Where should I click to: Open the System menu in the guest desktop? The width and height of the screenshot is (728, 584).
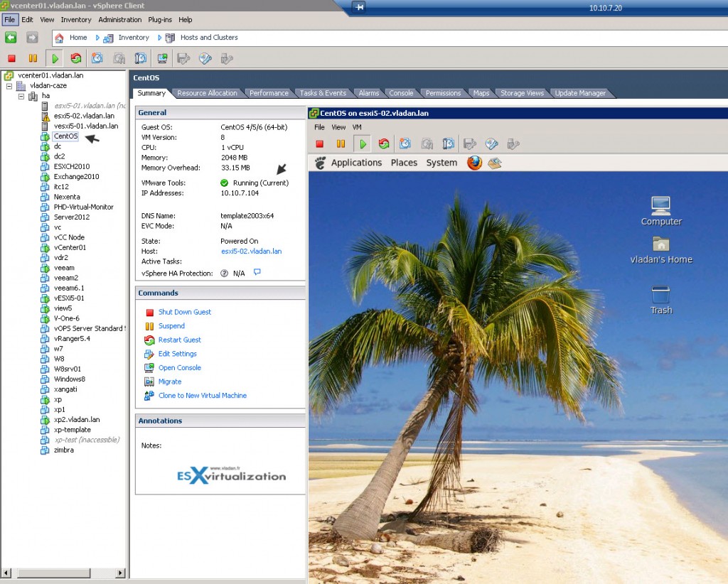pyautogui.click(x=441, y=163)
